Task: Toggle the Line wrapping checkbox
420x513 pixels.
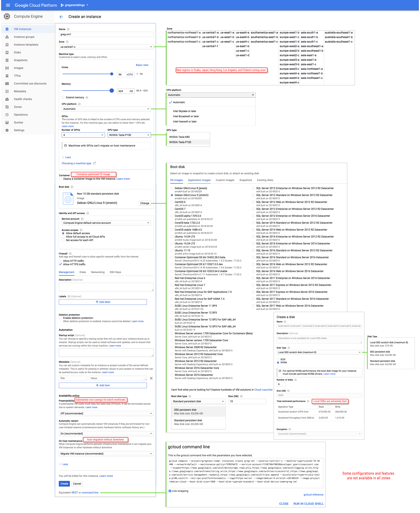Action: [x=170, y=491]
